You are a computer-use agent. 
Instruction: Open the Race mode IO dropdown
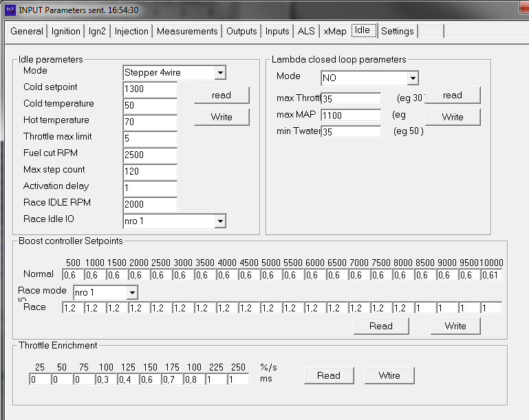point(132,293)
